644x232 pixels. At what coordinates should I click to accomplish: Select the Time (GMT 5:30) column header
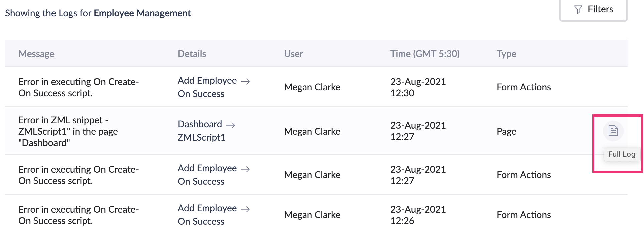click(x=425, y=54)
